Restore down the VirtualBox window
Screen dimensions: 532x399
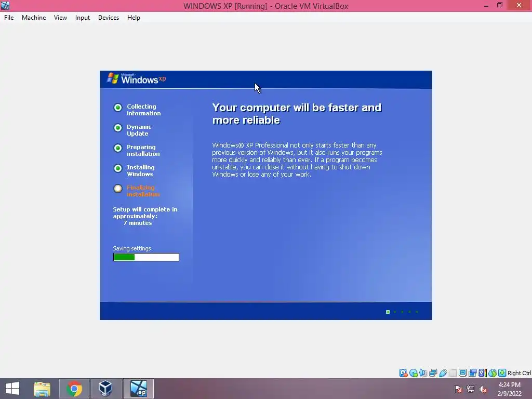point(500,5)
